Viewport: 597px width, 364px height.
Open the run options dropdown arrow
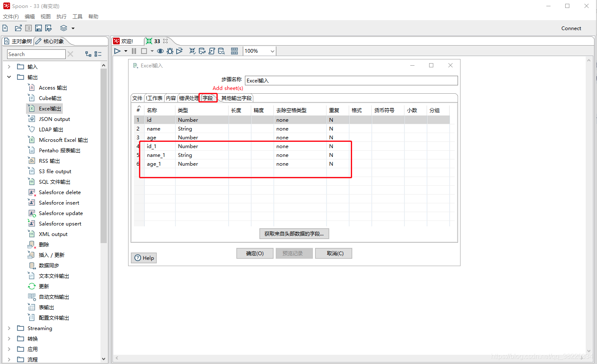(x=126, y=51)
